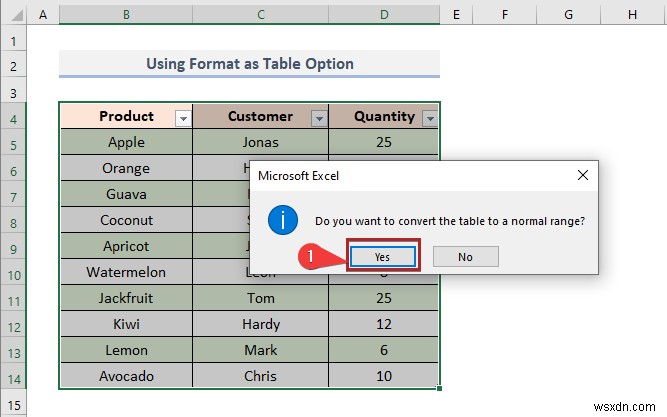Select column B header
The image size is (667, 417).
[x=126, y=15]
